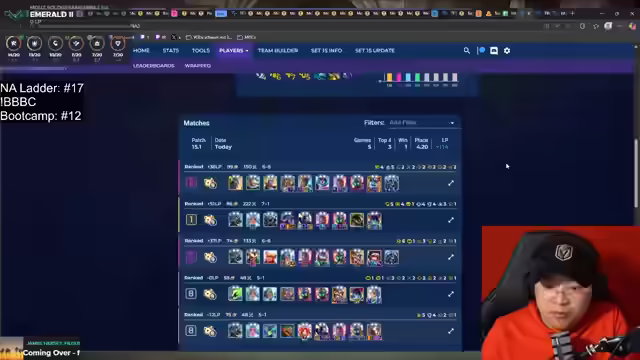The height and width of the screenshot is (360, 640).
Task: Go to the LEADERBOARDS sub-tab
Action: [153, 66]
